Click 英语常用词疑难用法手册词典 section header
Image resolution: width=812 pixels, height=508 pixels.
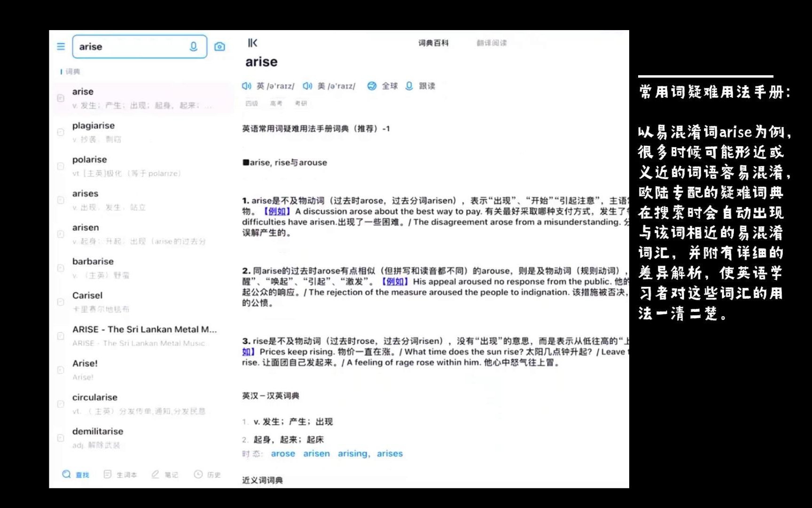(x=316, y=128)
